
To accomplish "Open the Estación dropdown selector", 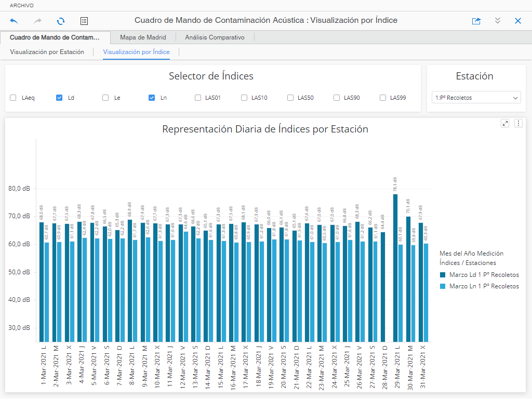I will pyautogui.click(x=476, y=98).
